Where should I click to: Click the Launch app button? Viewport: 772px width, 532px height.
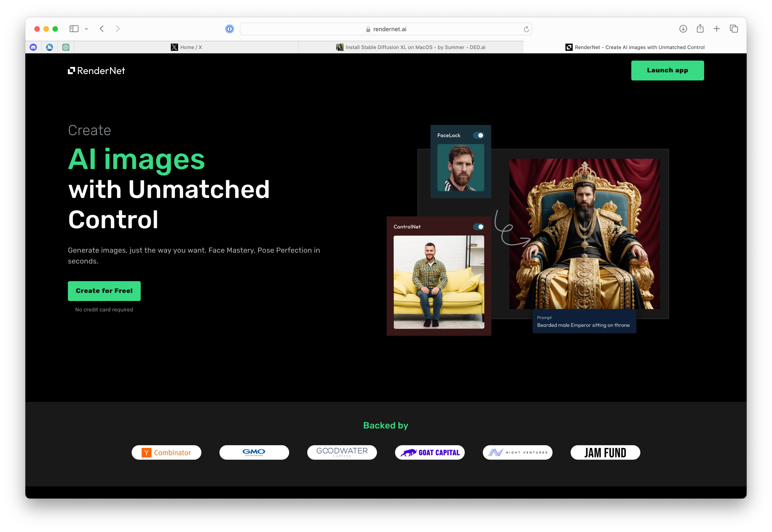[x=667, y=70]
